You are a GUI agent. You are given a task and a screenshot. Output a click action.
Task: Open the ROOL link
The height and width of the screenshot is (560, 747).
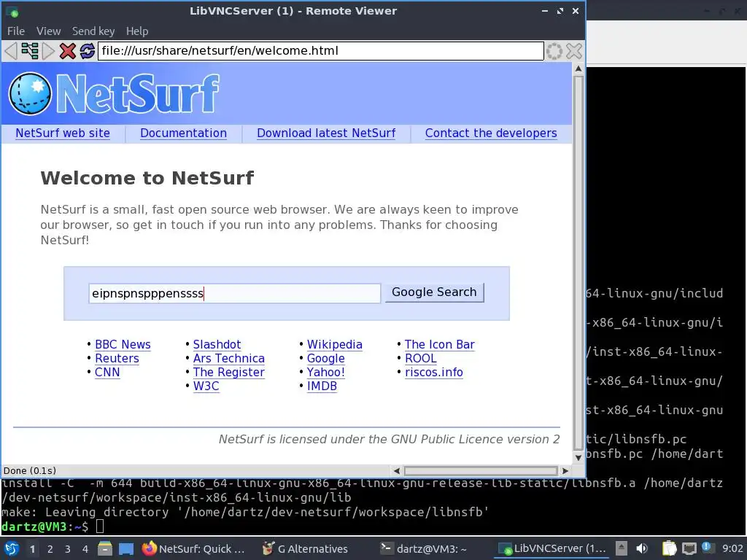tap(421, 358)
